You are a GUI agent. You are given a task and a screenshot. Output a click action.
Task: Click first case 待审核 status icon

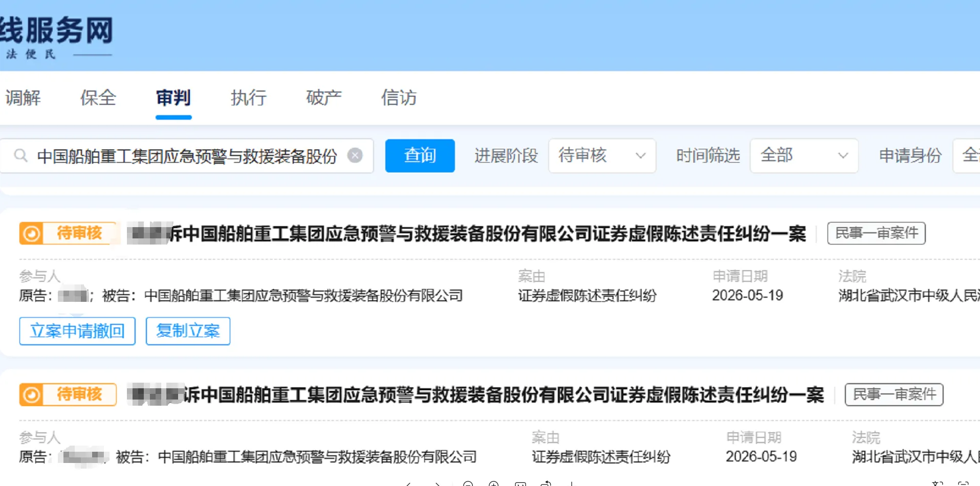pos(31,233)
